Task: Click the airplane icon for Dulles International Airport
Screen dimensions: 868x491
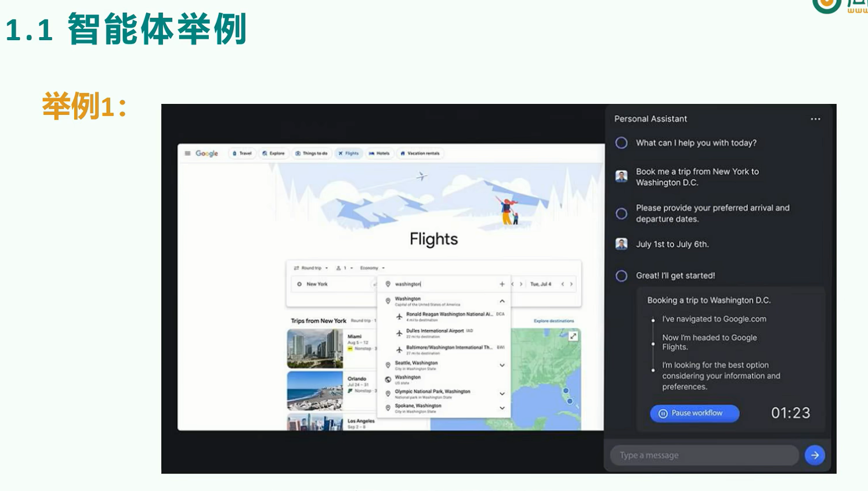Action: pyautogui.click(x=399, y=333)
